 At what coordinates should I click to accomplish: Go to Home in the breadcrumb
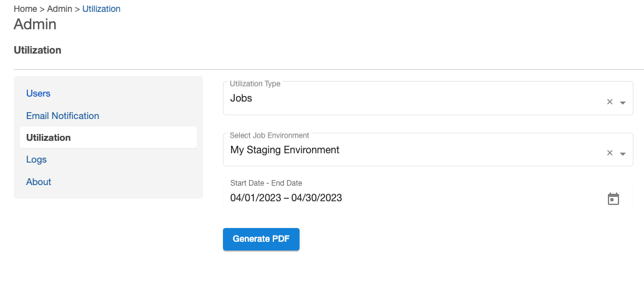[25, 9]
